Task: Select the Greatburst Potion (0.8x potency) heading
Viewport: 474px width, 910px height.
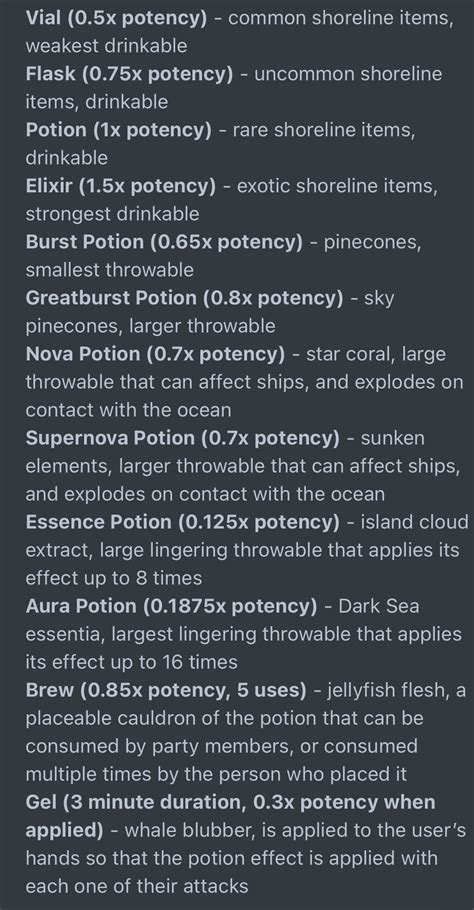Action: coord(184,298)
